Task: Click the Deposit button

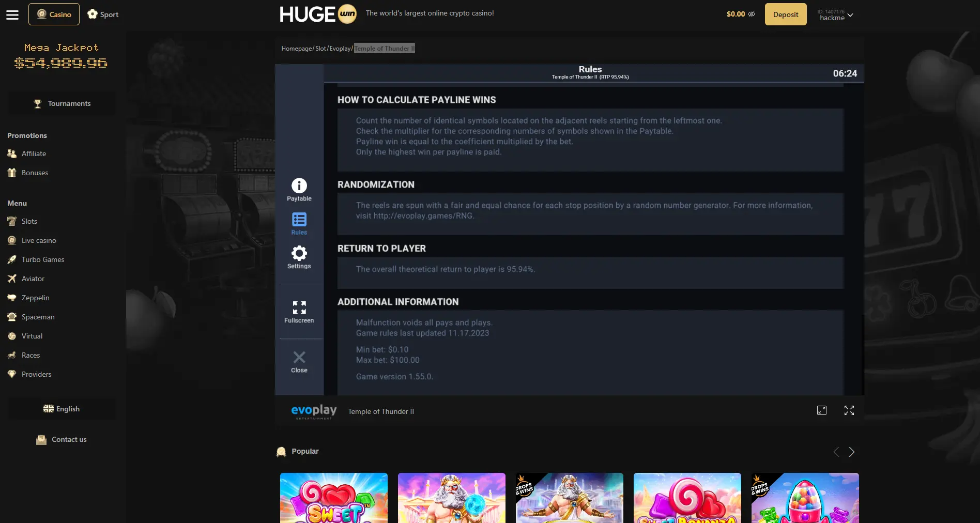Action: point(786,14)
